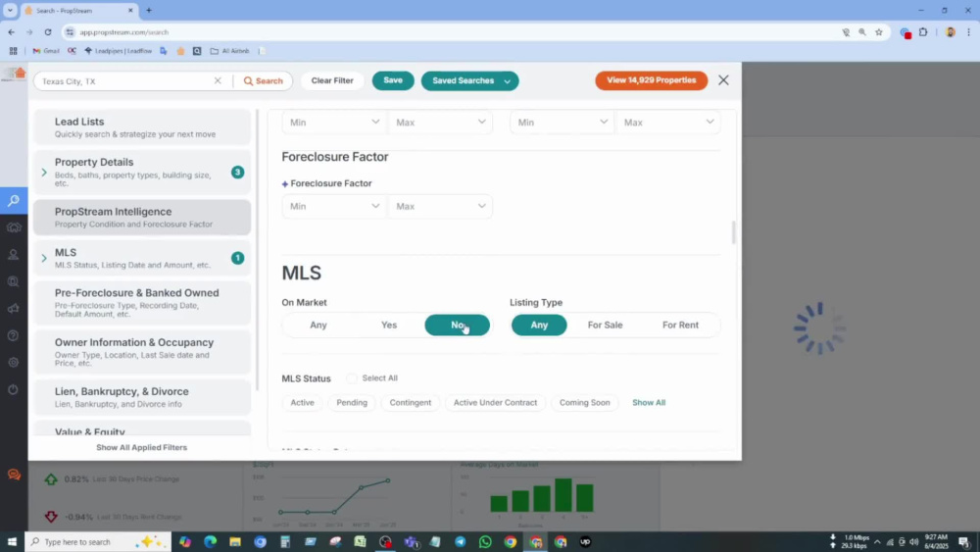Toggle the Active MLS status chip
The width and height of the screenshot is (980, 552).
coord(303,403)
